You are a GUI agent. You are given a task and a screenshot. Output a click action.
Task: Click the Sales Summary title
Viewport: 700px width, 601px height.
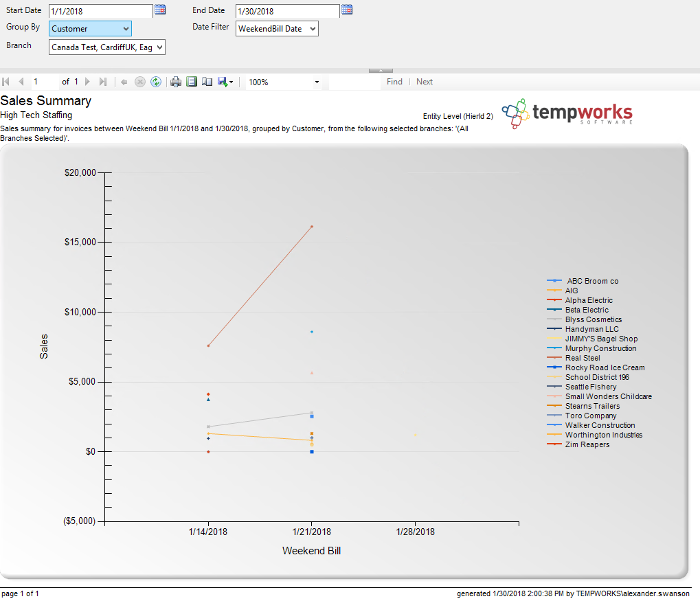(x=45, y=101)
